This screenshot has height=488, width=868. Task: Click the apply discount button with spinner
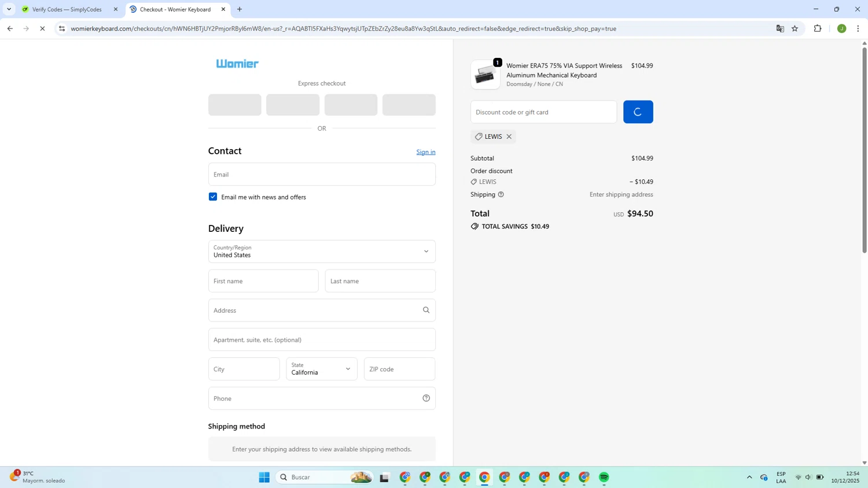tap(638, 112)
